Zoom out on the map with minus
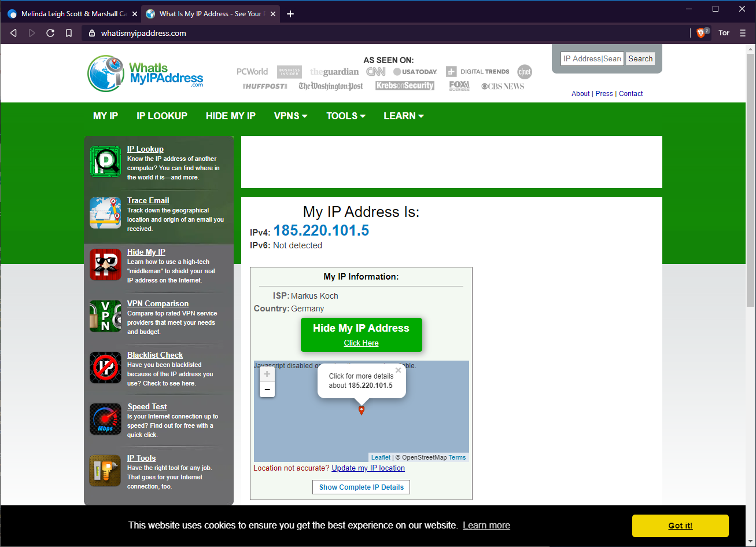756x547 pixels. [x=267, y=390]
